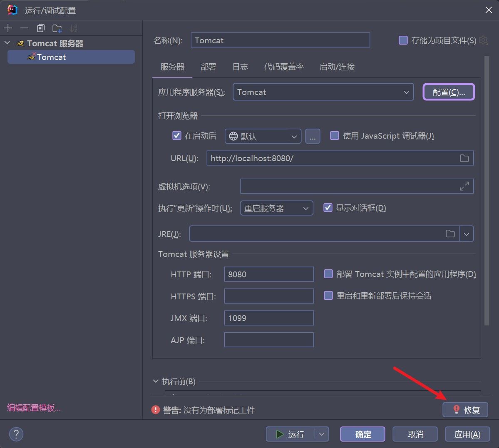Open the help question mark button
This screenshot has width=499, height=448.
16,434
